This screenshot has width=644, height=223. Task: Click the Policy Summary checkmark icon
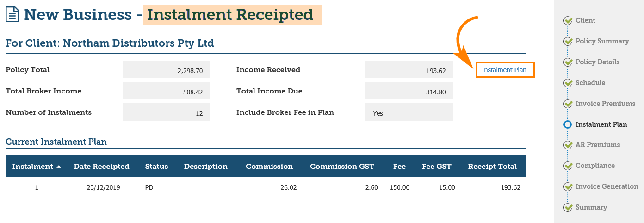coord(568,41)
